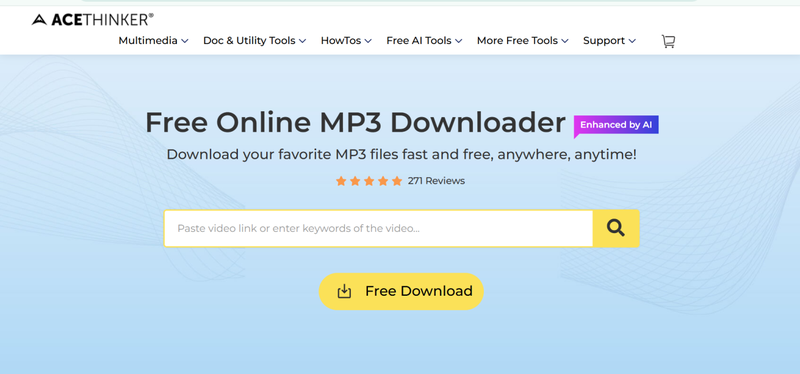Click the 'Download your favorite MP3 files' subtitle
This screenshot has height=374, width=800.
401,155
